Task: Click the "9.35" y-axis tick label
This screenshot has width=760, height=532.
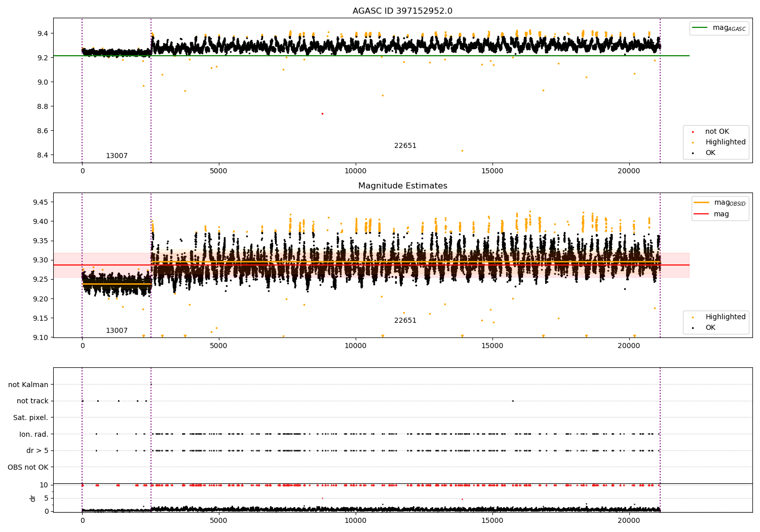Action: 41,241
